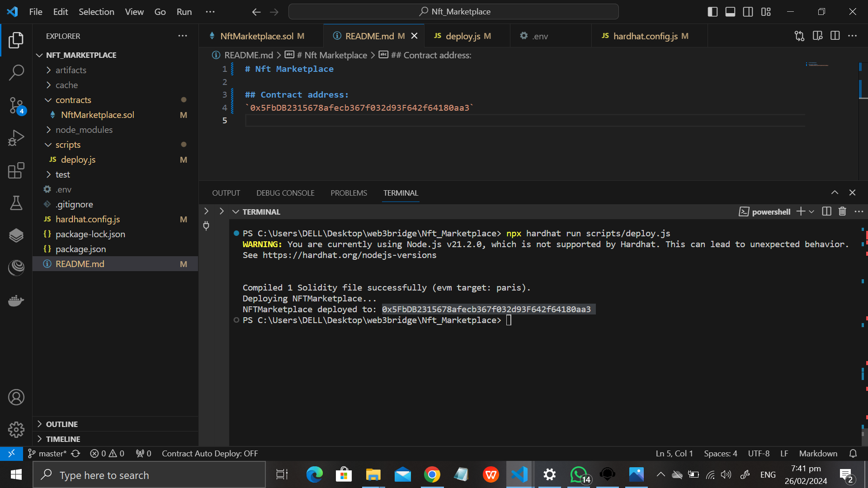Viewport: 868px width, 488px height.
Task: Open the Run and Debug view
Action: coord(16,138)
